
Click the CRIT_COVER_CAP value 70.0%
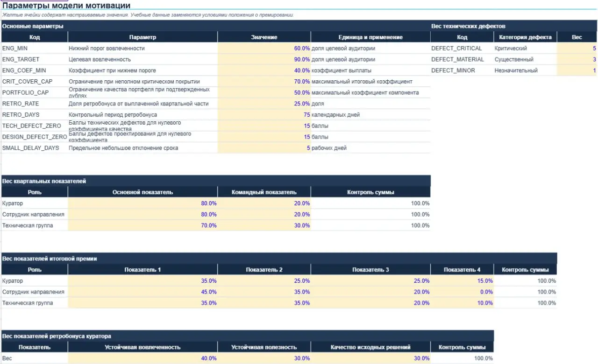pos(264,82)
